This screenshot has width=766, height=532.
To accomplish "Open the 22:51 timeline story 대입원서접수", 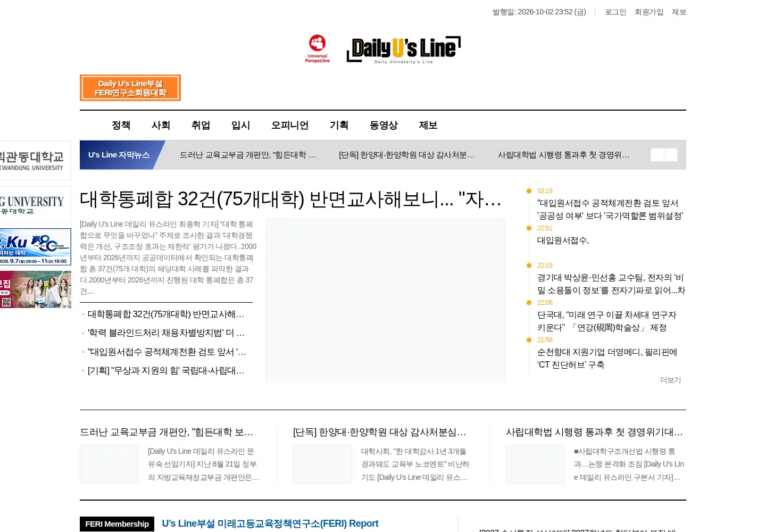I will [563, 240].
